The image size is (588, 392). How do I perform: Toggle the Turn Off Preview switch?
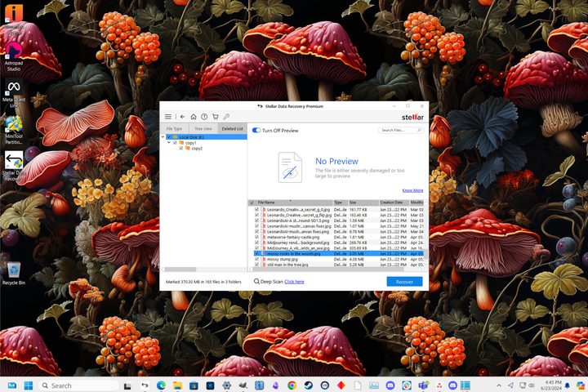coord(256,130)
